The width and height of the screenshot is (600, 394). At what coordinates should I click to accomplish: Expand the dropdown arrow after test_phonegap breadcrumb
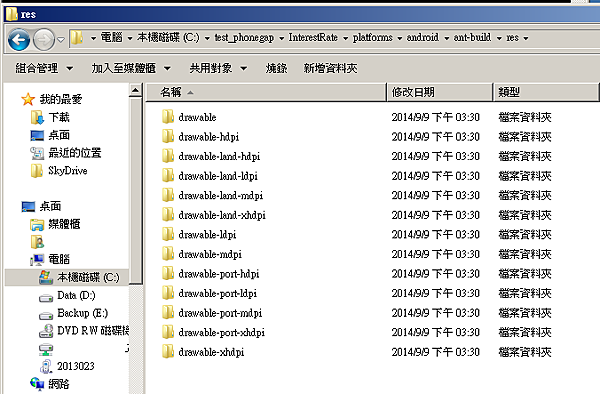(x=281, y=38)
